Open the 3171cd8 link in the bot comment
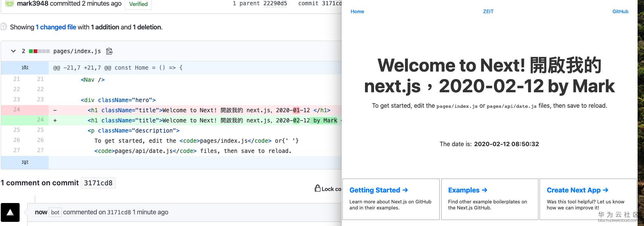The height and width of the screenshot is (226, 644). 119,212
